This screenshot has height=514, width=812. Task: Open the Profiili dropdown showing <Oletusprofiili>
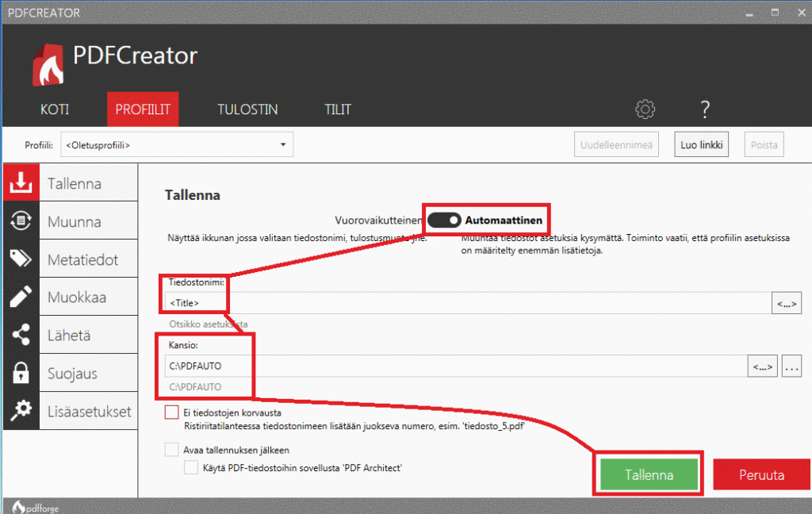(177, 144)
